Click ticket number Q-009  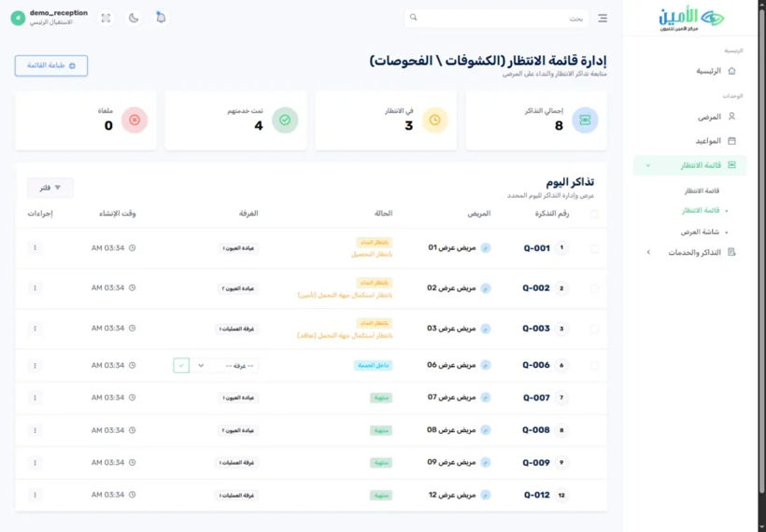[x=536, y=463]
